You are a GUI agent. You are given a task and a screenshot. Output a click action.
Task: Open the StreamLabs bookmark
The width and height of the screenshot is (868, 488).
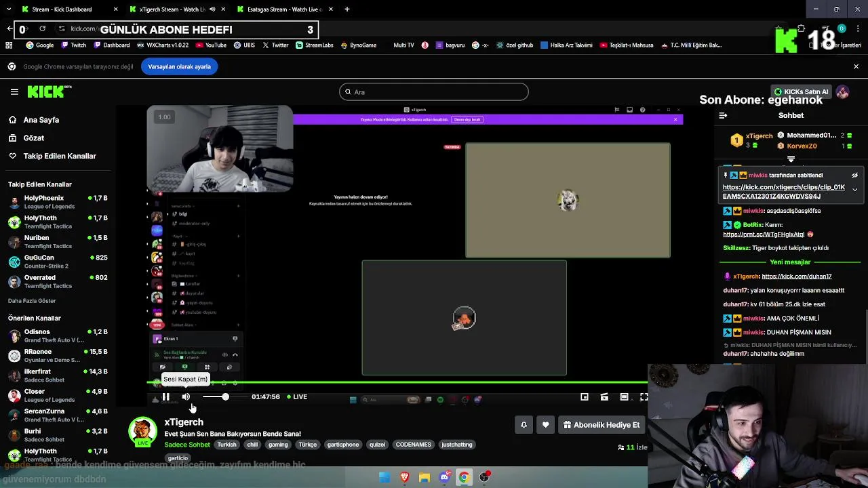[x=315, y=45]
